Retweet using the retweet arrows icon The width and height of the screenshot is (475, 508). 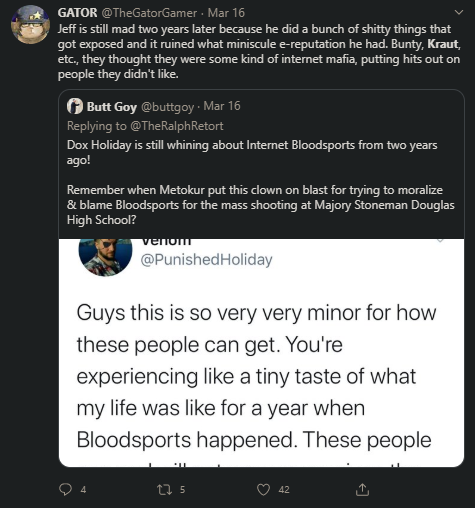click(165, 489)
